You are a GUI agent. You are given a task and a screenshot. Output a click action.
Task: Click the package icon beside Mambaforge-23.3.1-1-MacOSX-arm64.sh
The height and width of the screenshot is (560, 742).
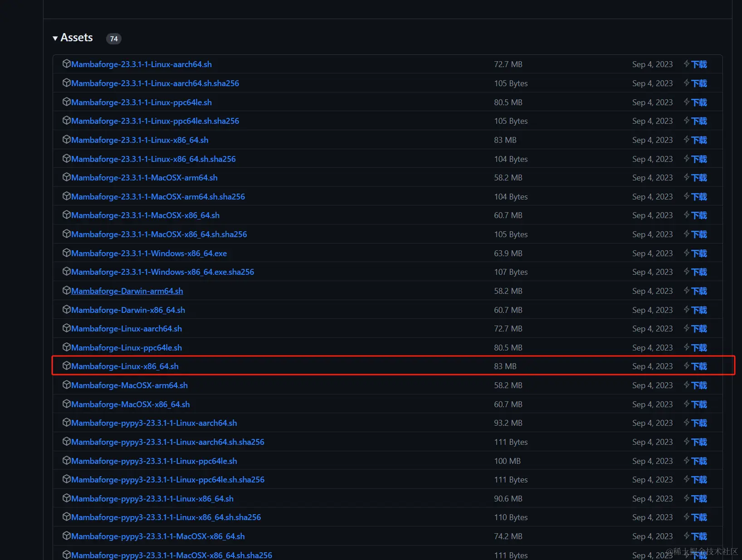point(66,177)
